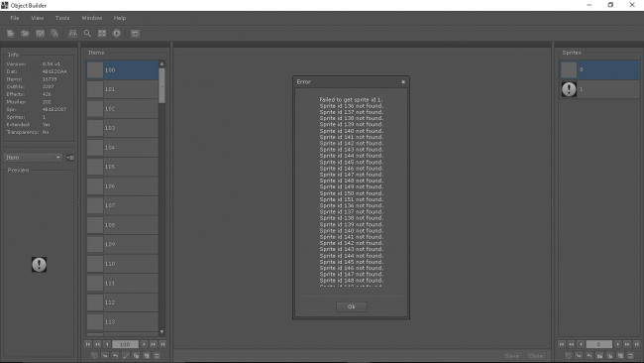The image size is (644, 363).
Task: Click the Open folder toolbar icon
Action: pyautogui.click(x=25, y=34)
